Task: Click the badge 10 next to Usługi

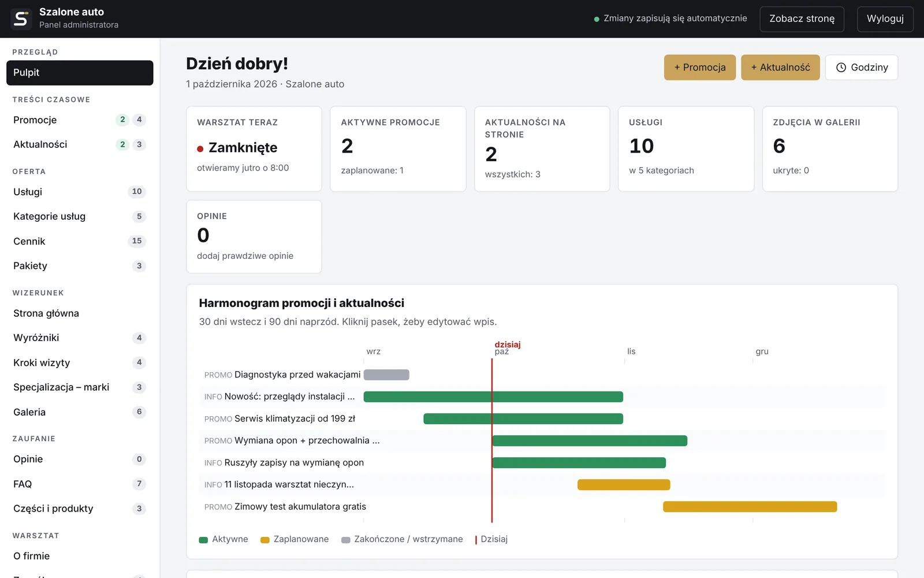Action: click(x=137, y=191)
